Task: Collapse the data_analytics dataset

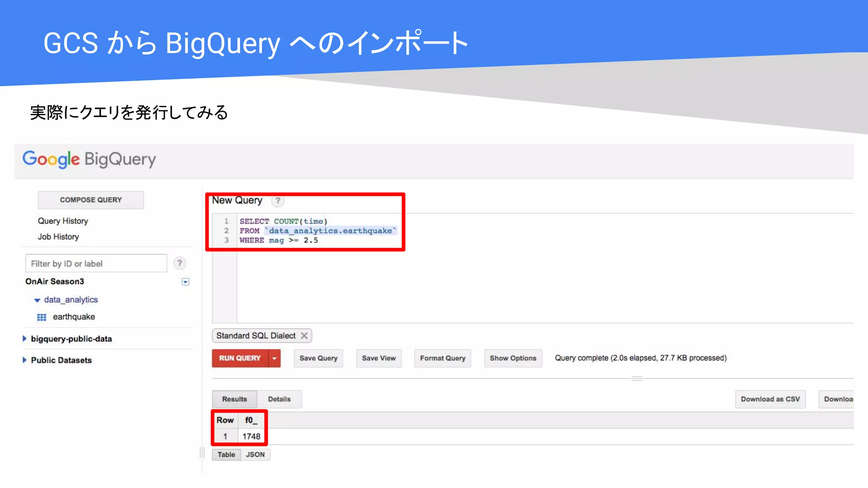Action: point(37,300)
